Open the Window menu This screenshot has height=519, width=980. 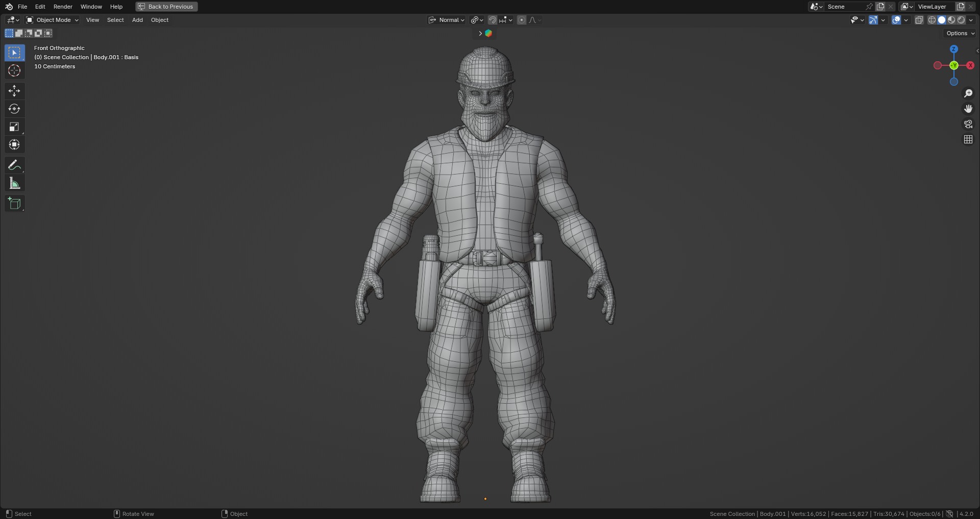(x=91, y=7)
